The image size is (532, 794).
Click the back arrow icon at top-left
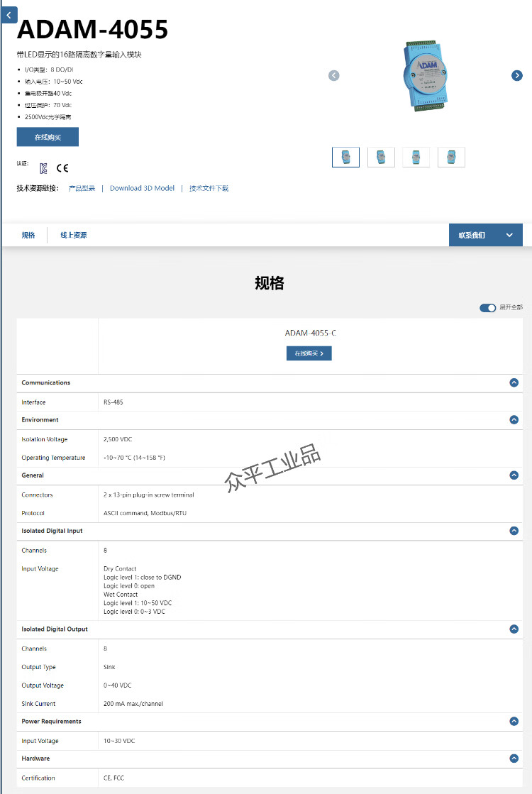[x=9, y=15]
